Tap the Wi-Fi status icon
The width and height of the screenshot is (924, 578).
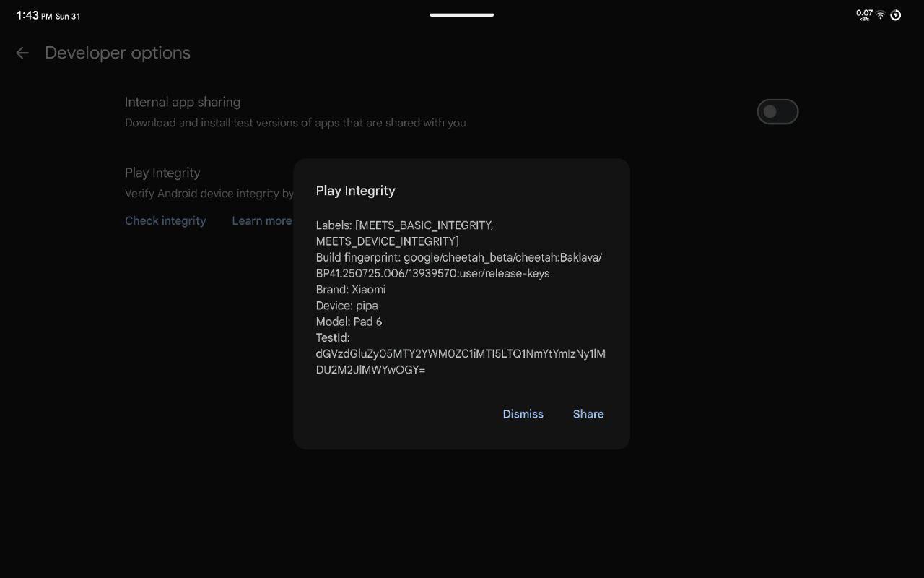pos(881,15)
